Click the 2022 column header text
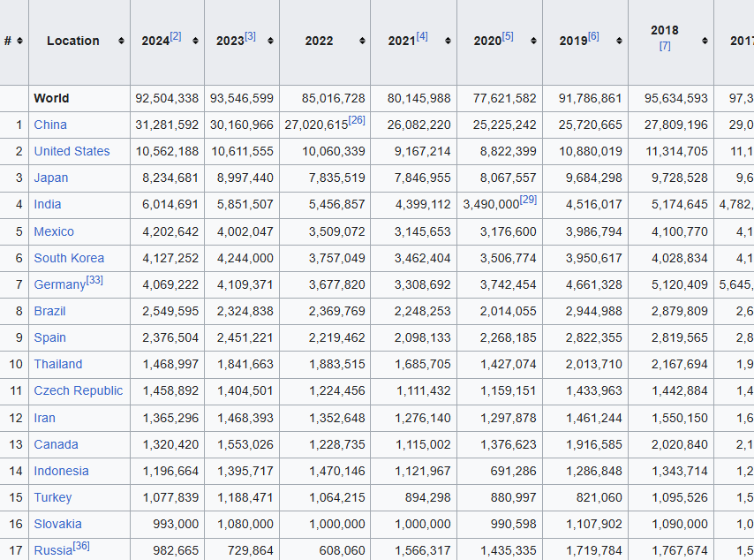The height and width of the screenshot is (560, 754). point(319,41)
